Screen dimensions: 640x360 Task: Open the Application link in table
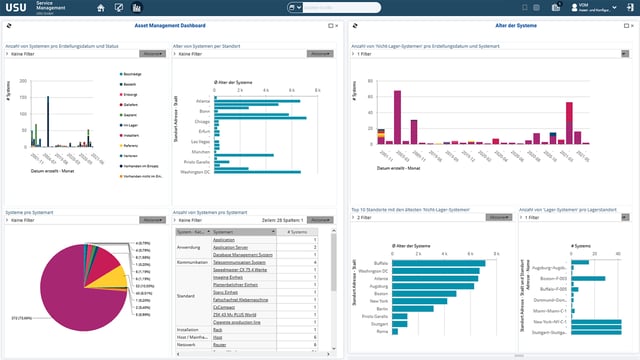tap(224, 240)
